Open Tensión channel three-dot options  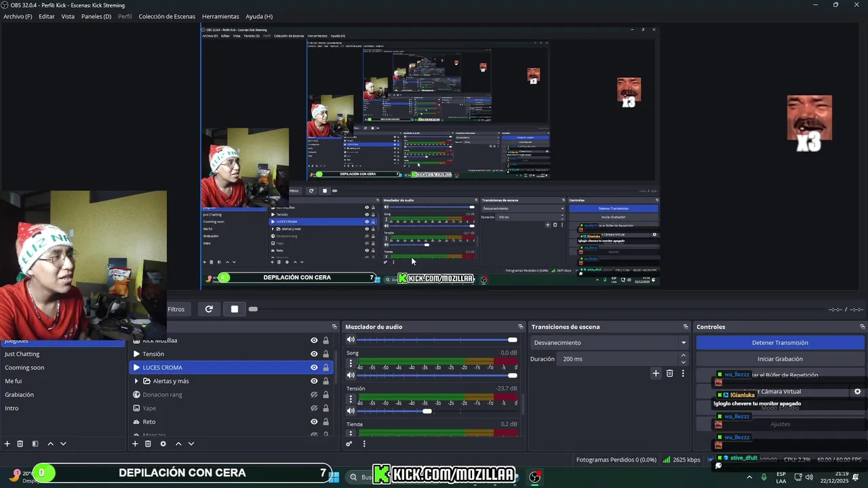tap(351, 399)
